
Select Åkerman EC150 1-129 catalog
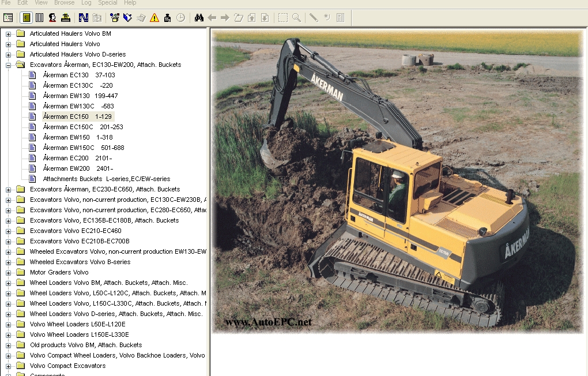coord(77,116)
